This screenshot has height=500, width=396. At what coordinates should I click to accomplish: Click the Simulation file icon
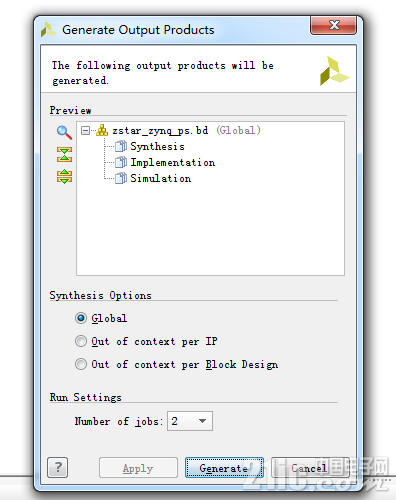[121, 178]
